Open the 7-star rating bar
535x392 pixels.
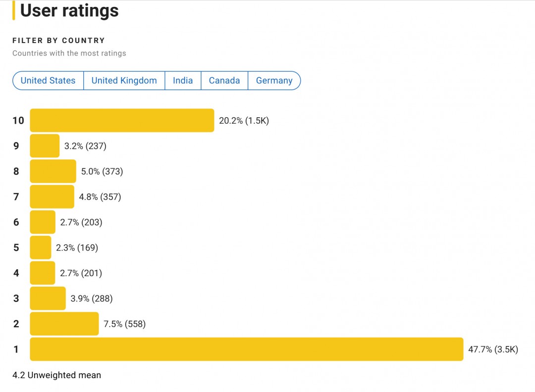point(52,196)
